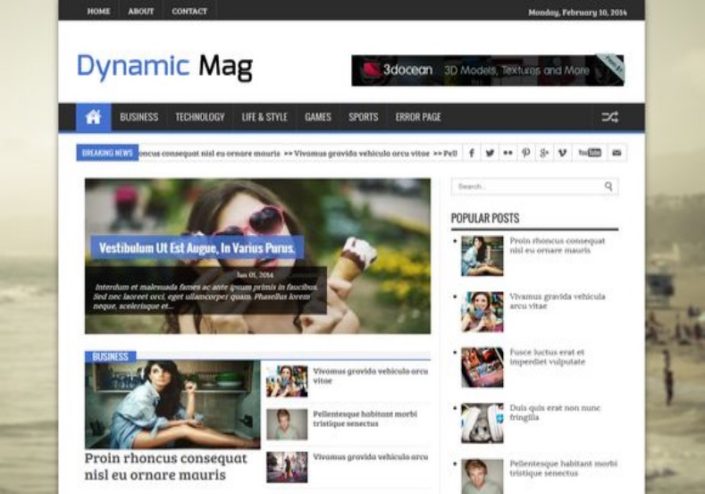Click the search magnifier icon
The height and width of the screenshot is (494, 705).
pyautogui.click(x=608, y=186)
